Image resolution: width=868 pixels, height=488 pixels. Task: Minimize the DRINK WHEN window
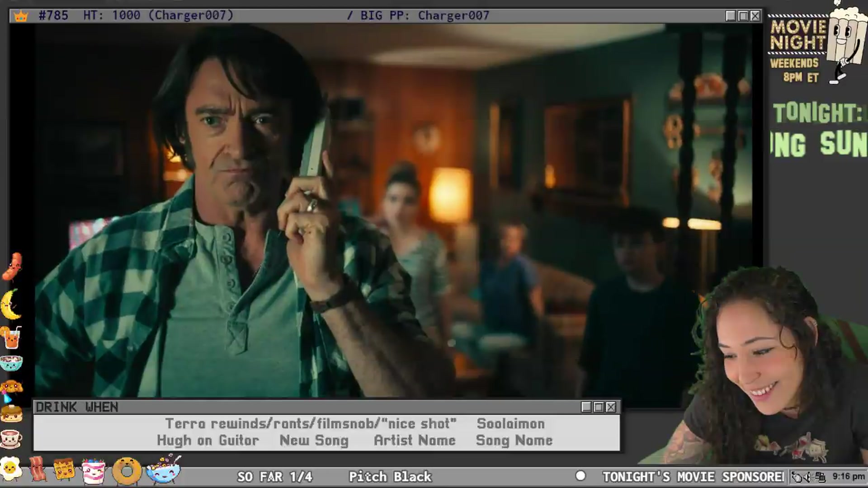point(586,407)
